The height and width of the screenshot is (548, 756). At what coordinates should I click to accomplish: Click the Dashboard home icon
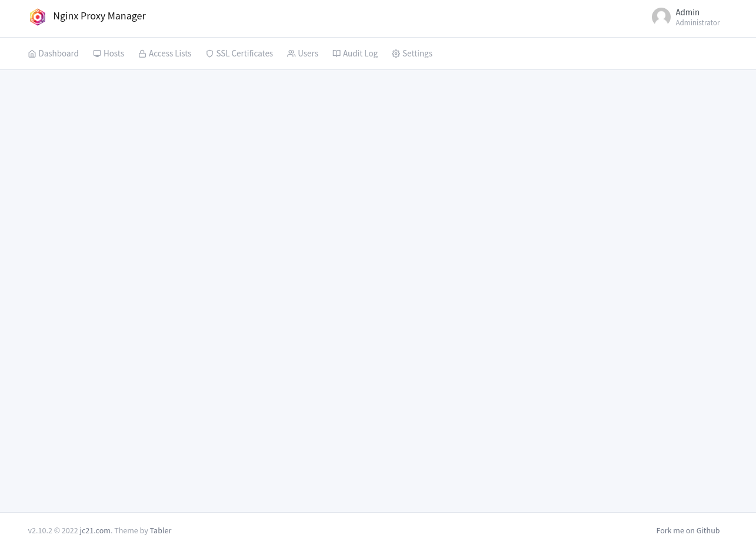32,54
